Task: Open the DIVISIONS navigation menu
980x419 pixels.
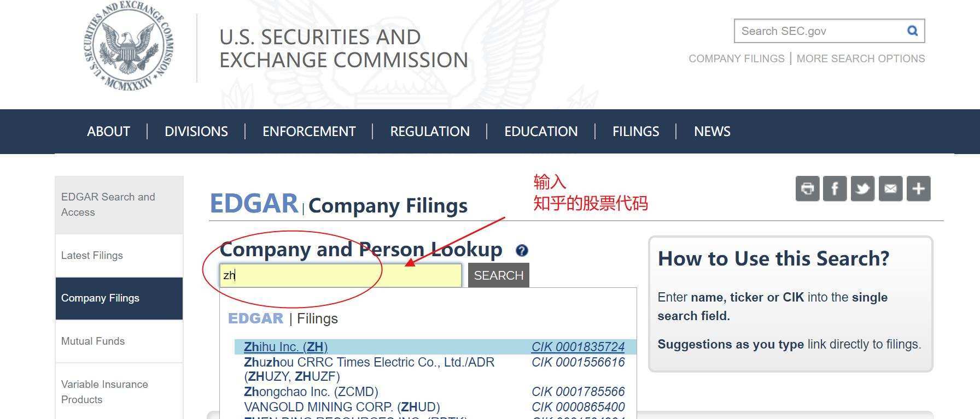Action: pyautogui.click(x=196, y=132)
